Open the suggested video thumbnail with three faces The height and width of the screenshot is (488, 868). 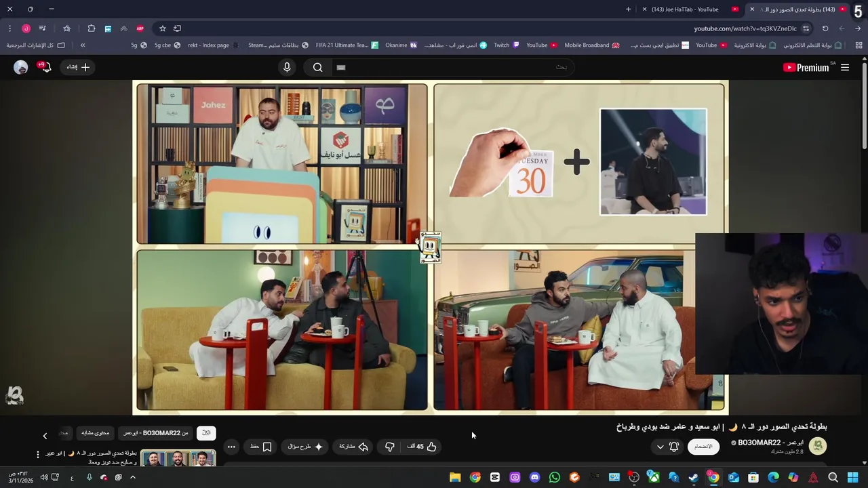[178, 459]
